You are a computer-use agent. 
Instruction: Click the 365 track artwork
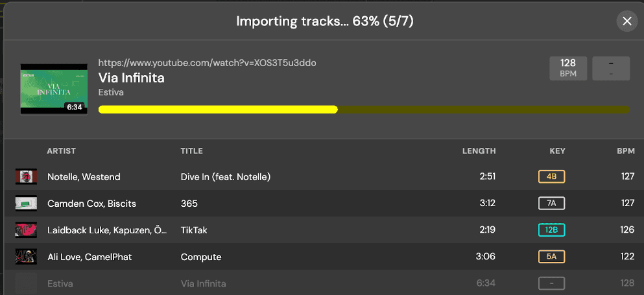pyautogui.click(x=26, y=204)
